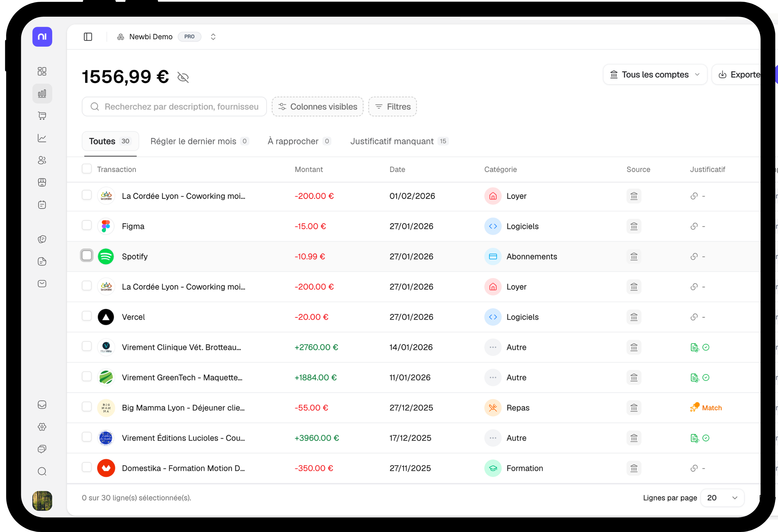
Task: Check the Big Mamma Lyon checkbox
Action: pyautogui.click(x=87, y=407)
